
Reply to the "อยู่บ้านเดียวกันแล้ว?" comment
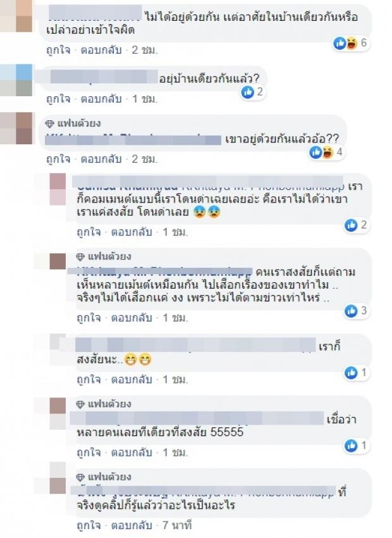[x=101, y=99]
